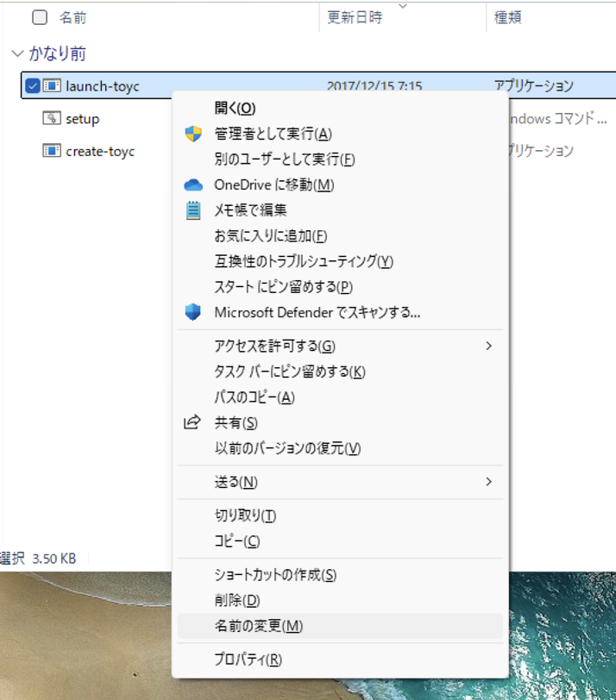Click the shield icon beside 管理者として実行
This screenshot has width=616, height=700.
[x=193, y=134]
